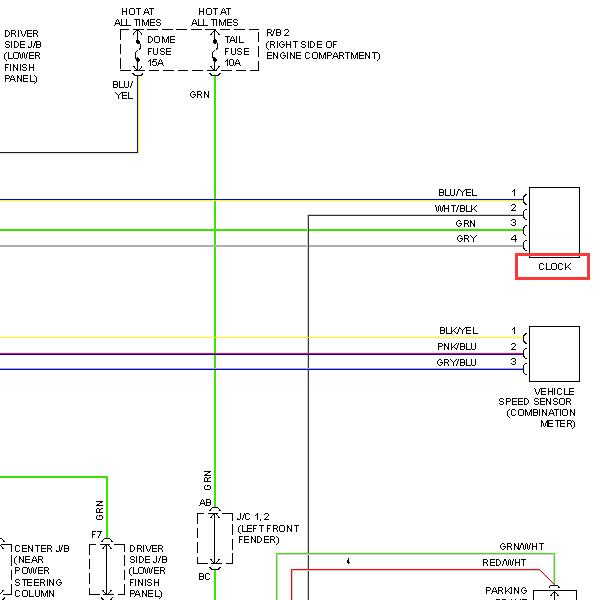
Task: Click the DOME FUSE 15A label
Action: (x=161, y=51)
